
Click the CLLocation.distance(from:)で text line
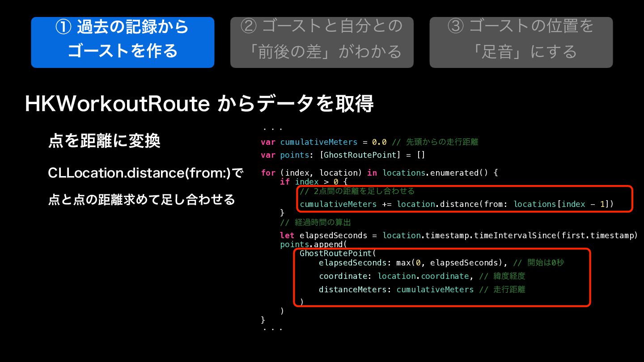145,173
